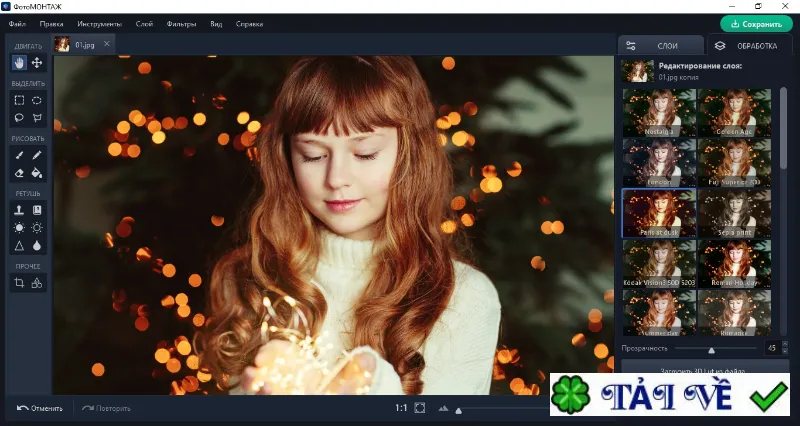Select the Lasso selection tool

(x=19, y=118)
